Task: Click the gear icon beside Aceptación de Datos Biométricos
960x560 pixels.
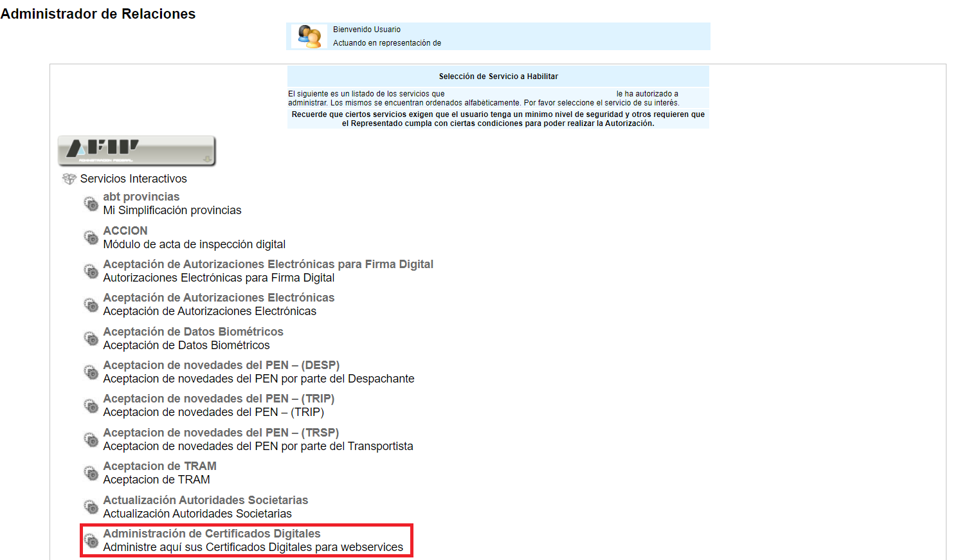Action: coord(91,338)
